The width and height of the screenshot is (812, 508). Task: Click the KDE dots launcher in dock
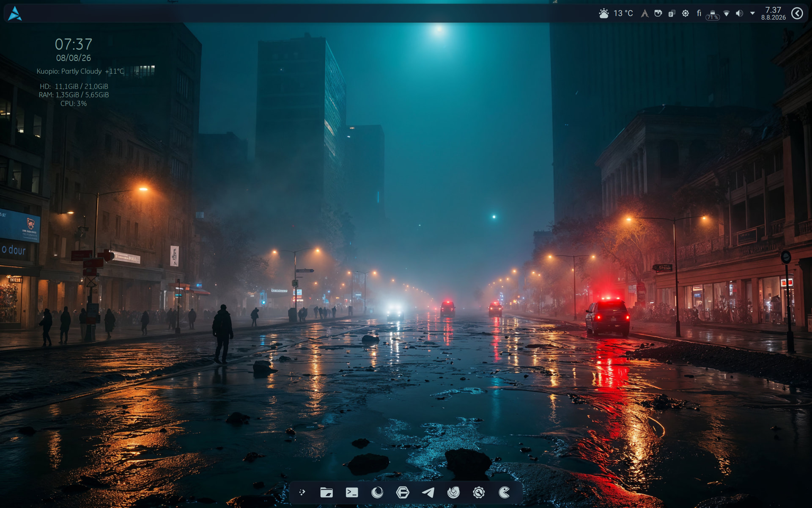point(302,492)
